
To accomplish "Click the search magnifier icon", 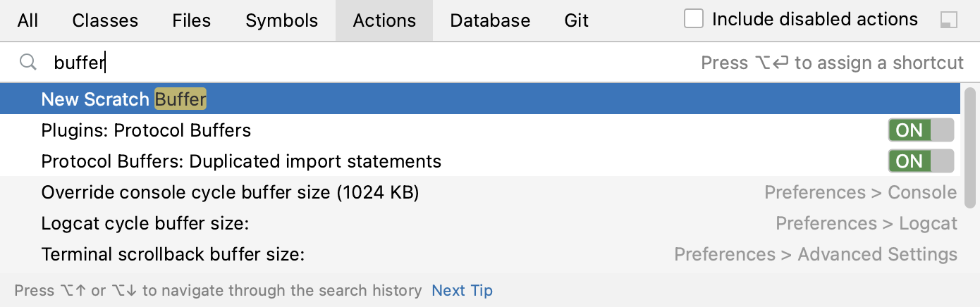I will 27,63.
